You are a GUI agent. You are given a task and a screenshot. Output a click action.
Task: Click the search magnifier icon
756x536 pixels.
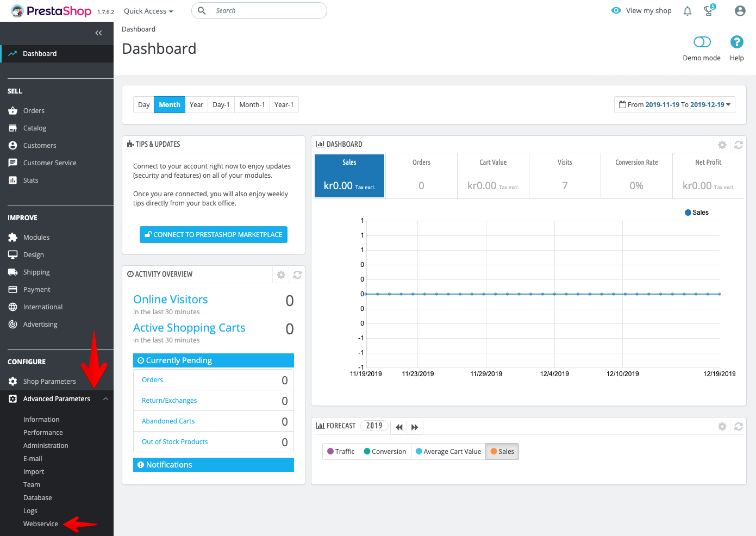click(202, 11)
